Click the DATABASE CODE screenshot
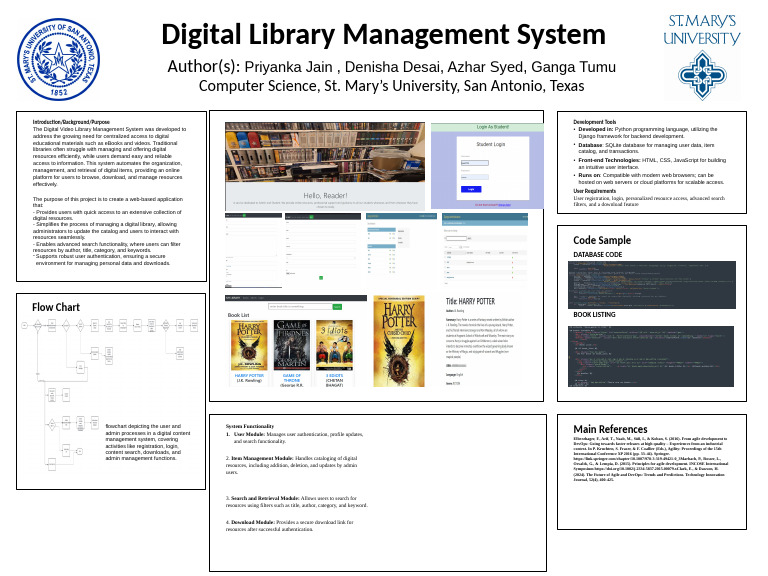This screenshot has width=768, height=576. (651, 285)
